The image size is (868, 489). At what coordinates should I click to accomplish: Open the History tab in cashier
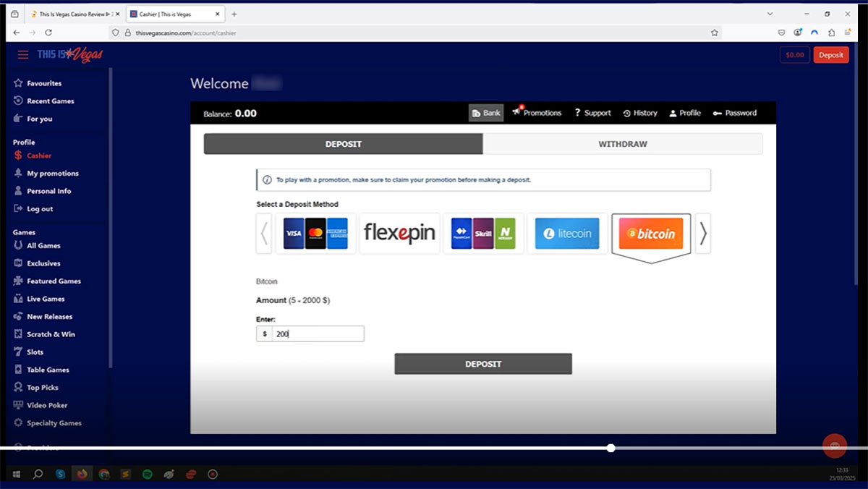coord(640,113)
